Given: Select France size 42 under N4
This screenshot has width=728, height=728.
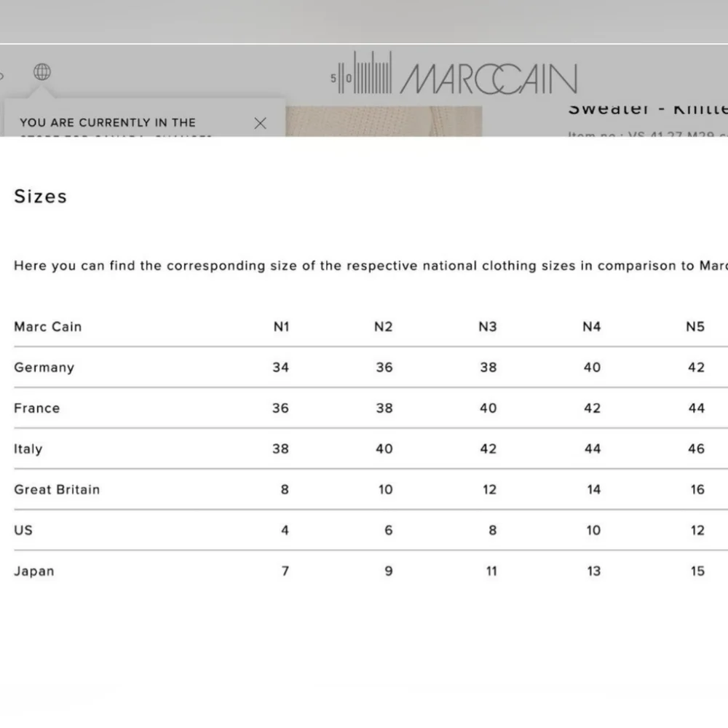Looking at the screenshot, I should point(593,408).
